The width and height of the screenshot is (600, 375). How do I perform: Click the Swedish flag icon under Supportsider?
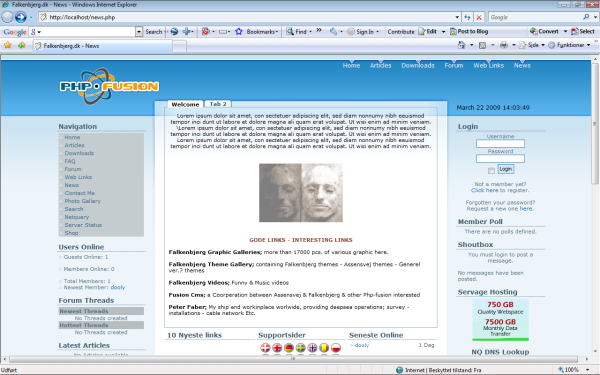click(x=300, y=347)
